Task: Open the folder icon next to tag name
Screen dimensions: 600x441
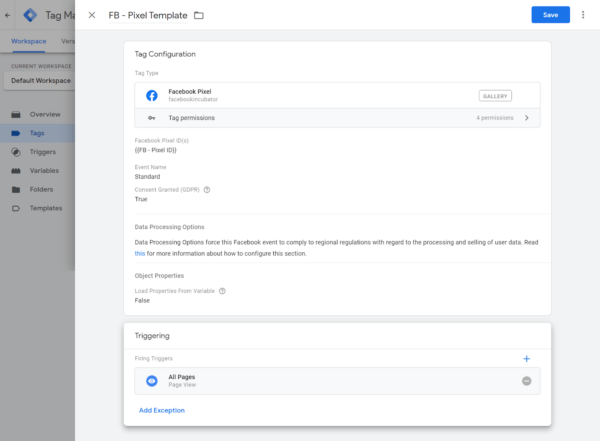Action: 199,15
